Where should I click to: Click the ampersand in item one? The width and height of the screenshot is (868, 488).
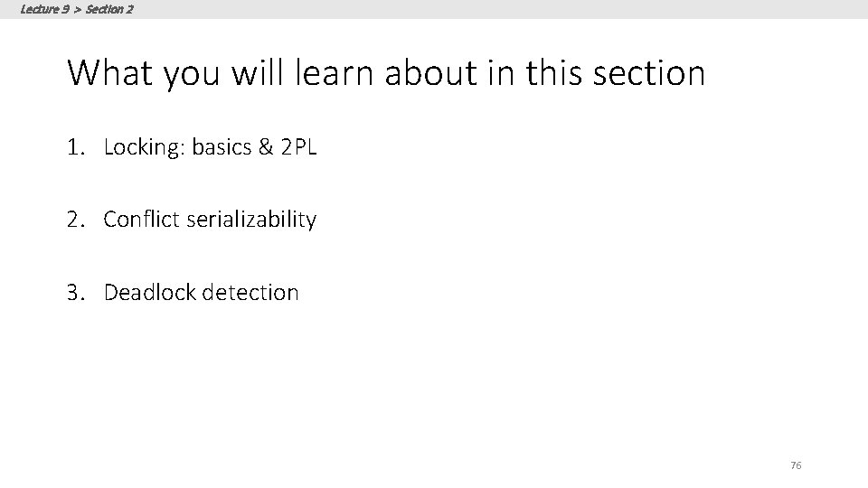point(265,146)
